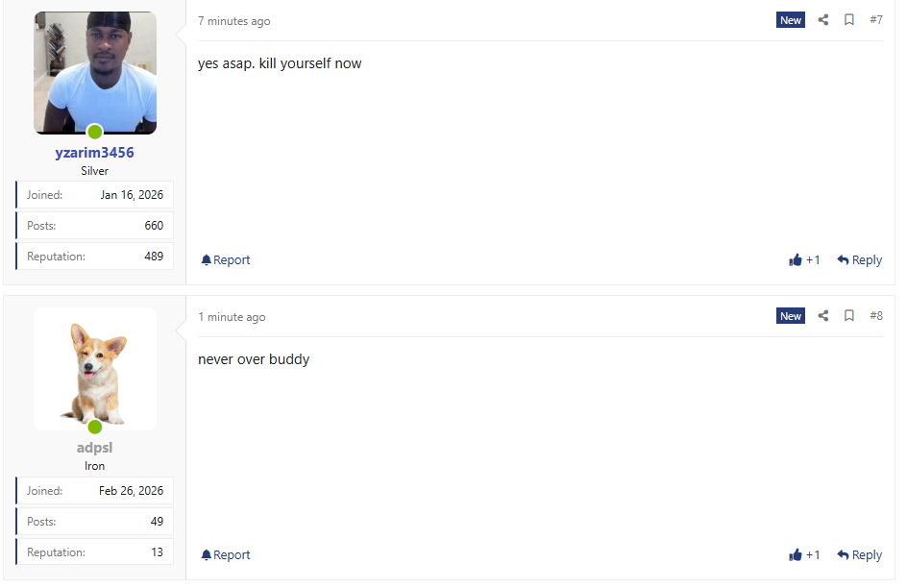Click the avatar photo of yzarim3456
The width and height of the screenshot is (907, 588).
click(95, 73)
